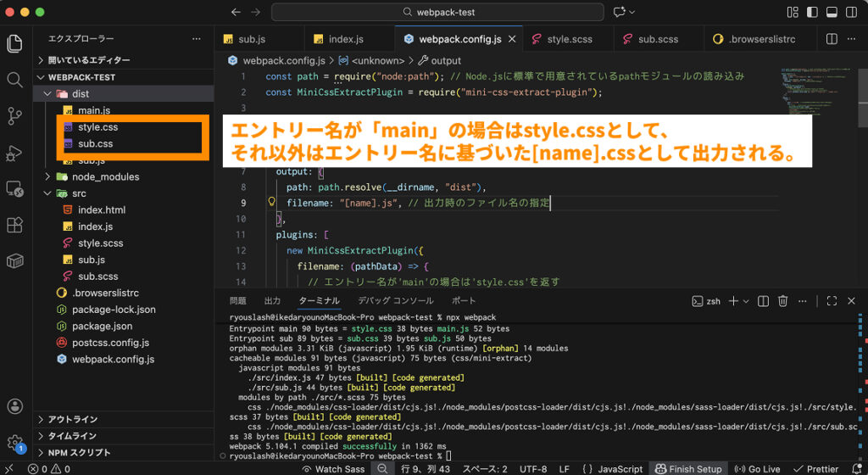Image resolution: width=868 pixels, height=475 pixels.
Task: Toggle the bottom panel layout button
Action: pos(831,13)
